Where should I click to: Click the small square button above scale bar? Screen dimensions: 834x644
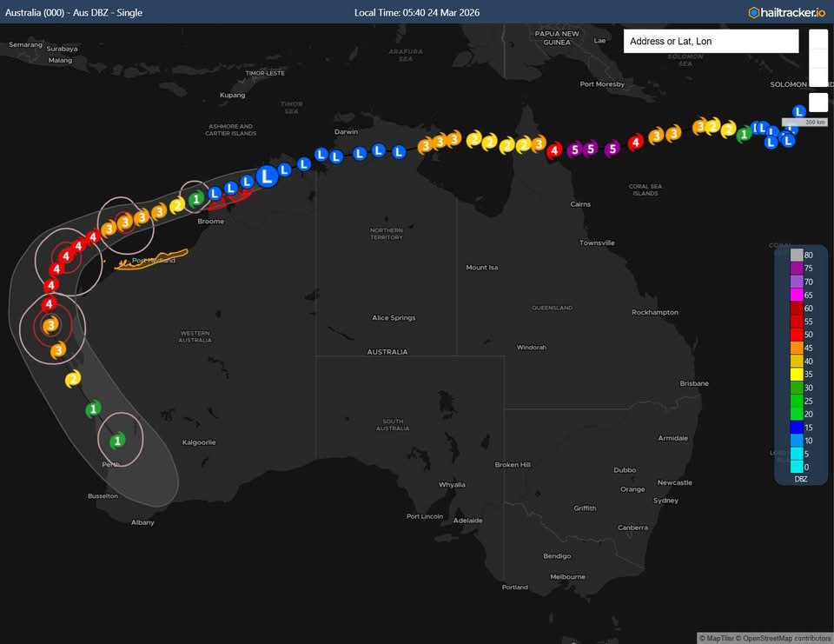817,102
